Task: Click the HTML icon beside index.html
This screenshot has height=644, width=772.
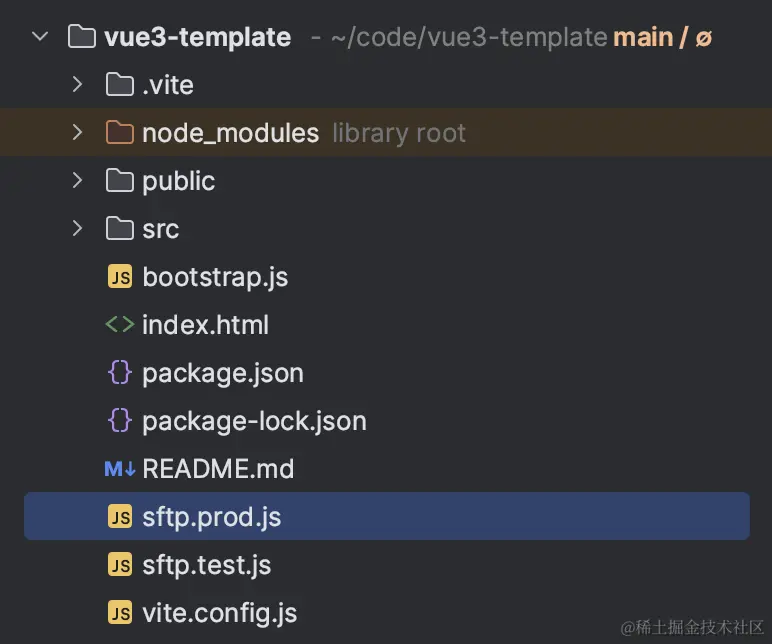Action: (120, 326)
